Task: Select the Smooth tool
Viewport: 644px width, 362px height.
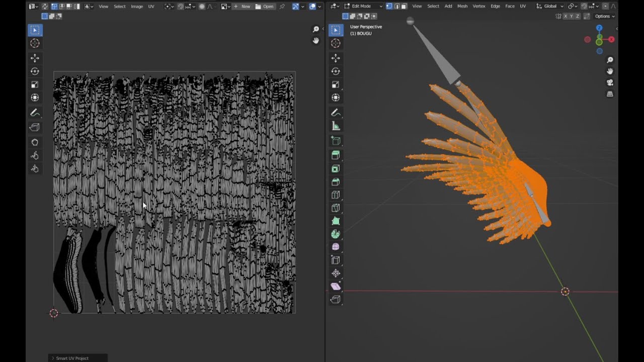Action: [336, 247]
